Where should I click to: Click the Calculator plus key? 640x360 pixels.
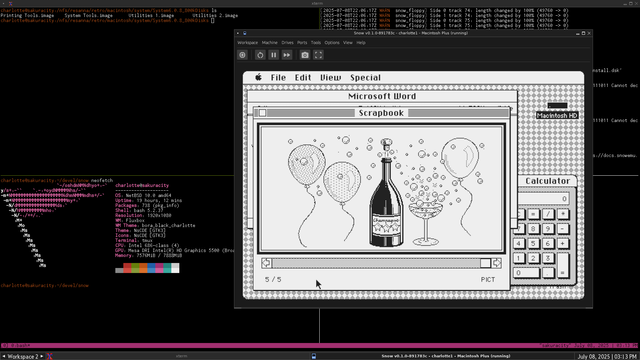coord(562,244)
